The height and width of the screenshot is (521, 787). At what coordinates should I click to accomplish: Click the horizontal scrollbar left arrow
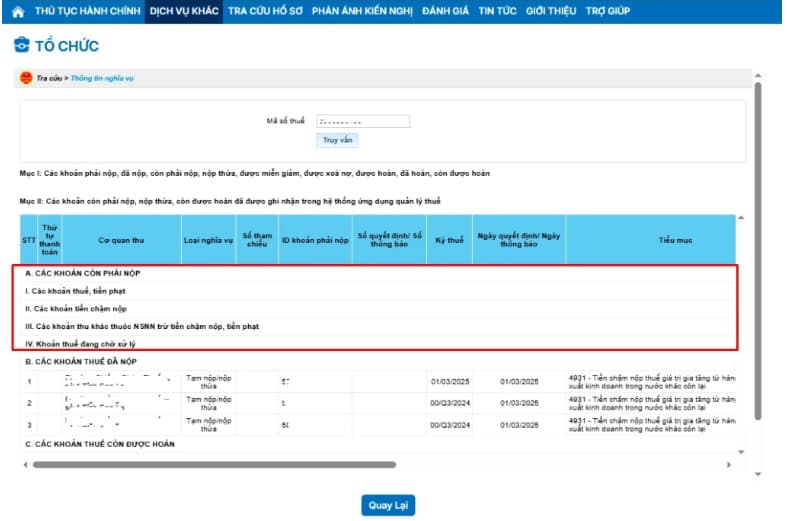(25, 465)
